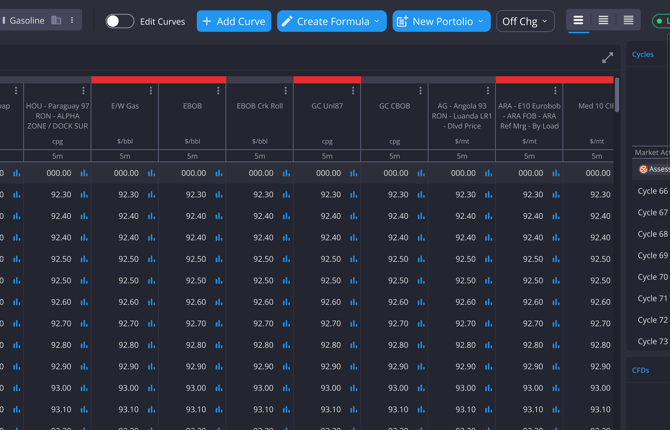The width and height of the screenshot is (670, 430).
Task: Select the Med 10 column header
Action: point(596,106)
